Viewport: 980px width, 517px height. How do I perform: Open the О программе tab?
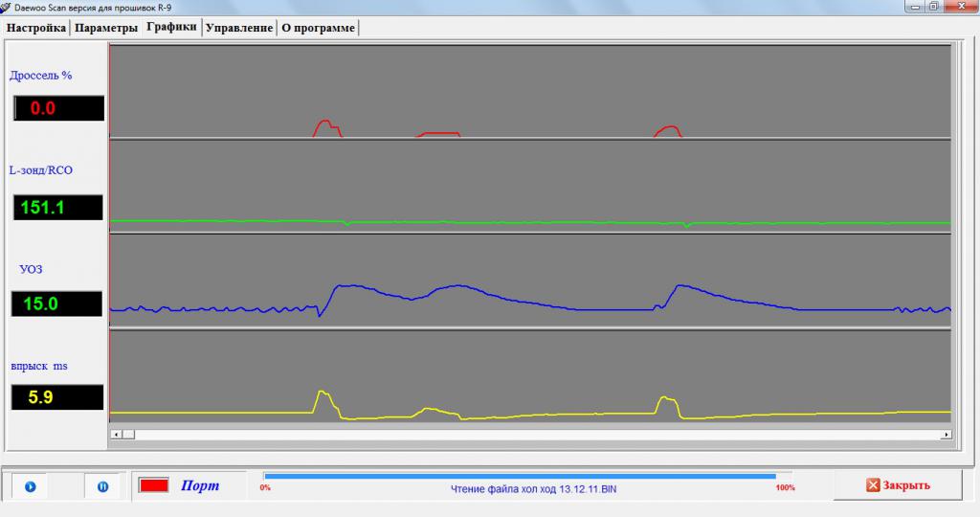pyautogui.click(x=318, y=28)
